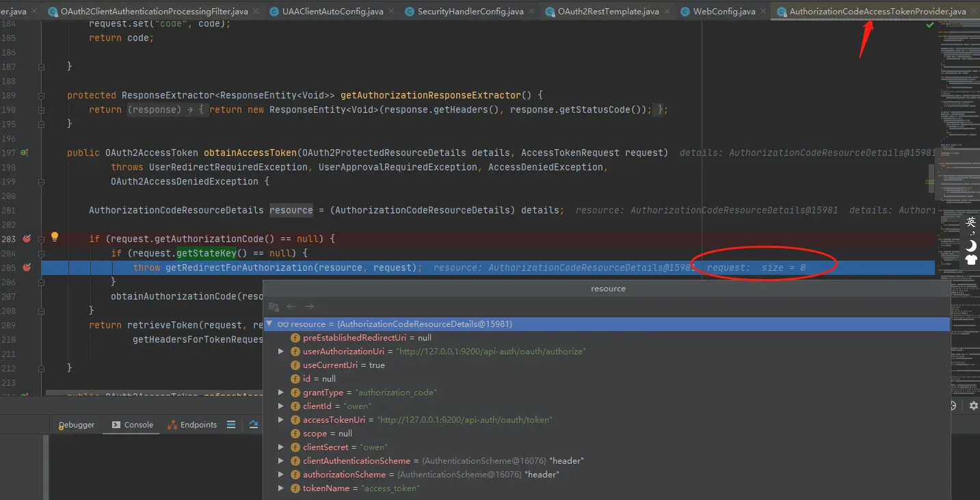Select the scope = null row
The height and width of the screenshot is (500, 980).
coord(607,433)
